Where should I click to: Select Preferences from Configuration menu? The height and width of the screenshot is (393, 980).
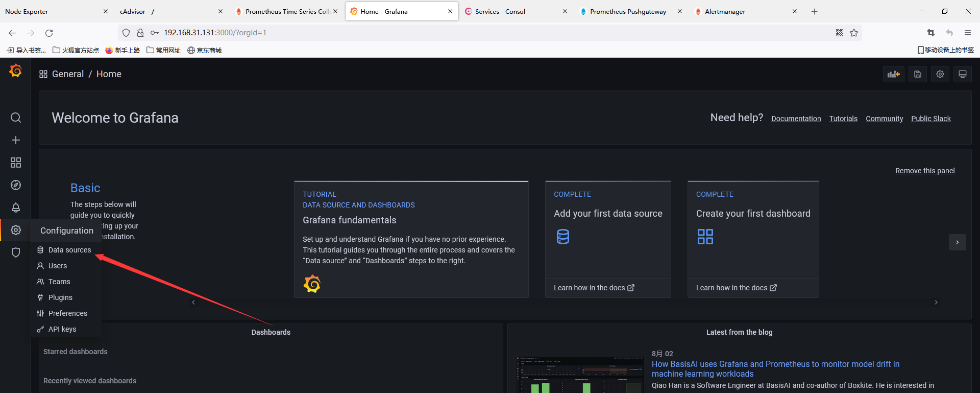[x=66, y=313]
